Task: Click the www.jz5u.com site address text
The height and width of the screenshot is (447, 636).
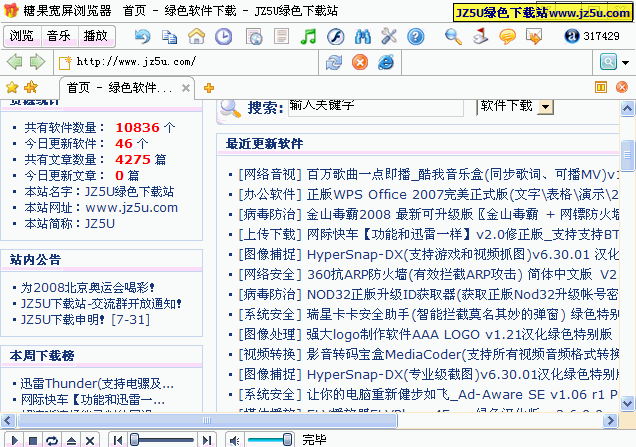Action: pos(132,208)
